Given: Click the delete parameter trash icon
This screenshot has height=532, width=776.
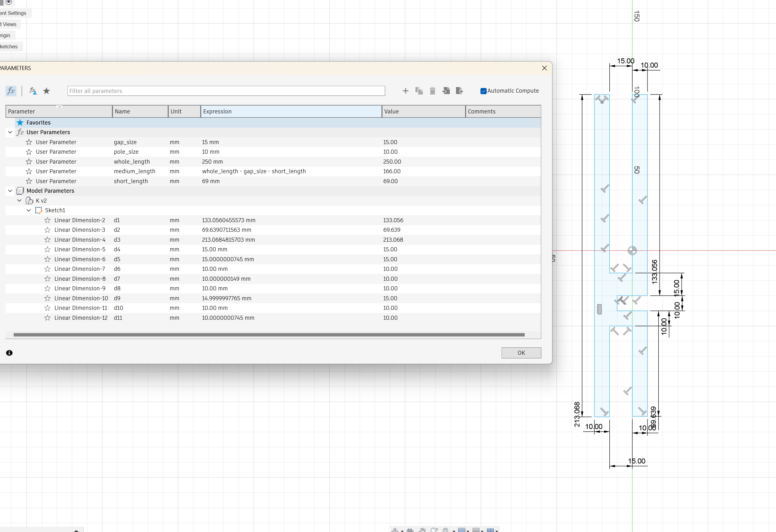Looking at the screenshot, I should pyautogui.click(x=432, y=91).
